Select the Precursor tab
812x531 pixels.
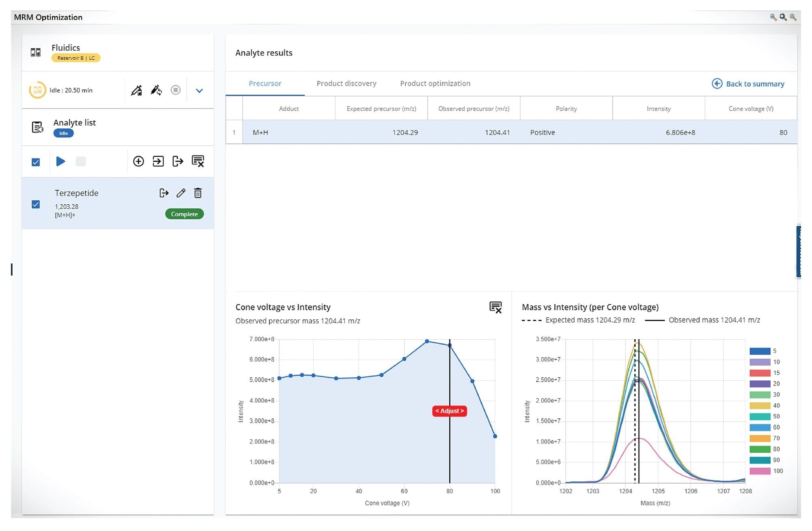[x=265, y=83]
